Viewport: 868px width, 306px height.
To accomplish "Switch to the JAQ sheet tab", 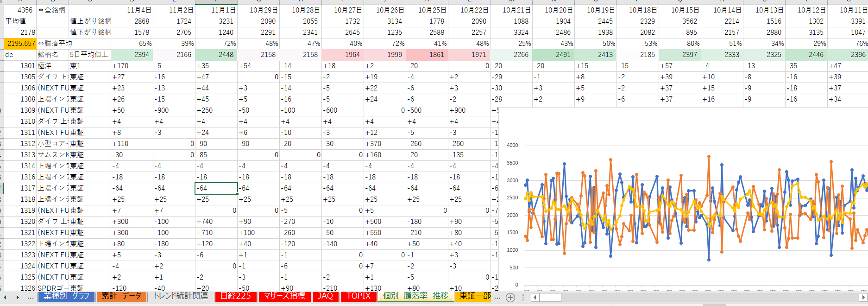I will pyautogui.click(x=325, y=296).
